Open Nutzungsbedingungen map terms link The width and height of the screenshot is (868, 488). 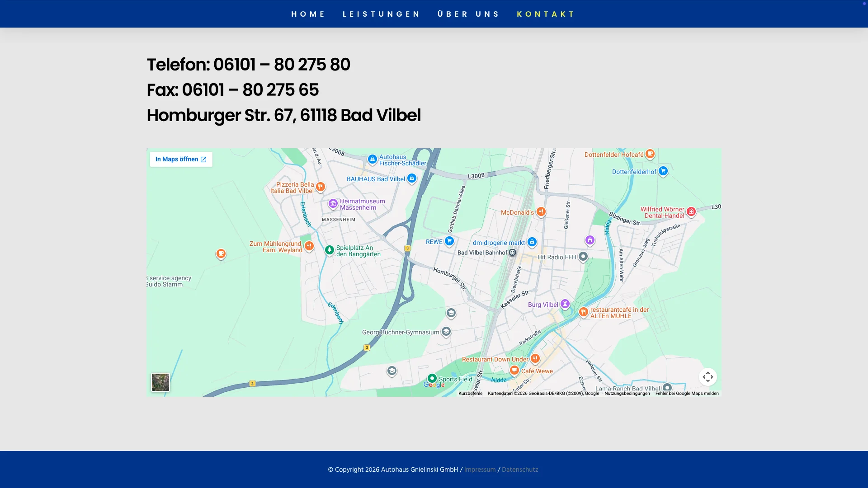click(x=627, y=394)
